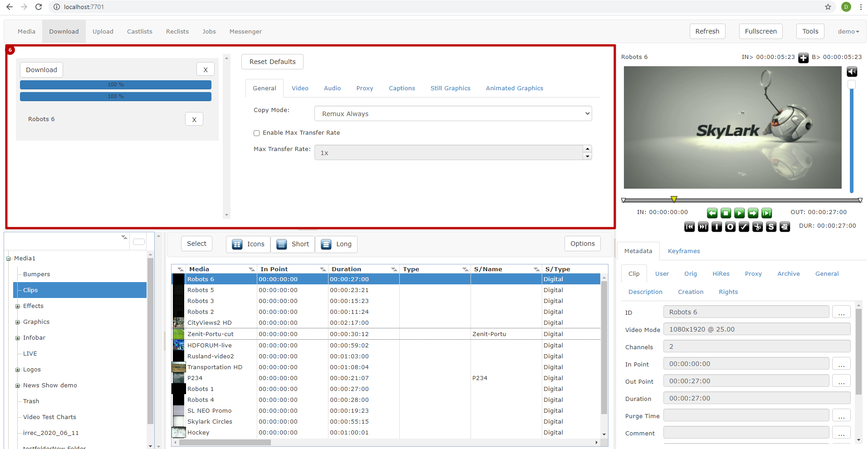Start playback with the green play button
Viewport: 868px width, 449px height.
coord(740,213)
